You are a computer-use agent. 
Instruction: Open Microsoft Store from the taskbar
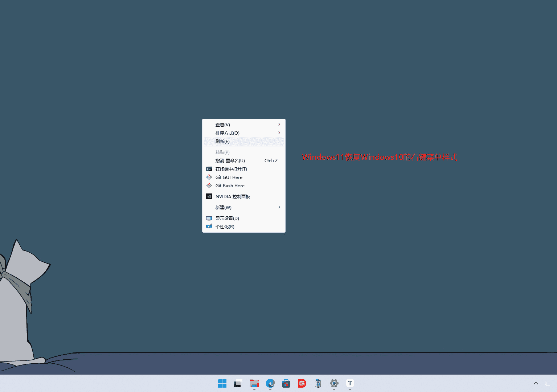[286, 383]
